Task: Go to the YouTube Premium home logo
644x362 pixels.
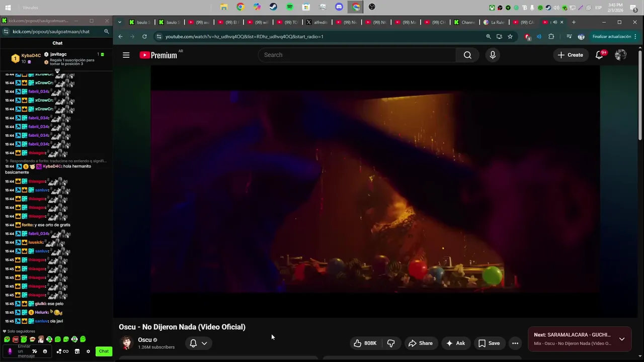Action: click(x=158, y=55)
